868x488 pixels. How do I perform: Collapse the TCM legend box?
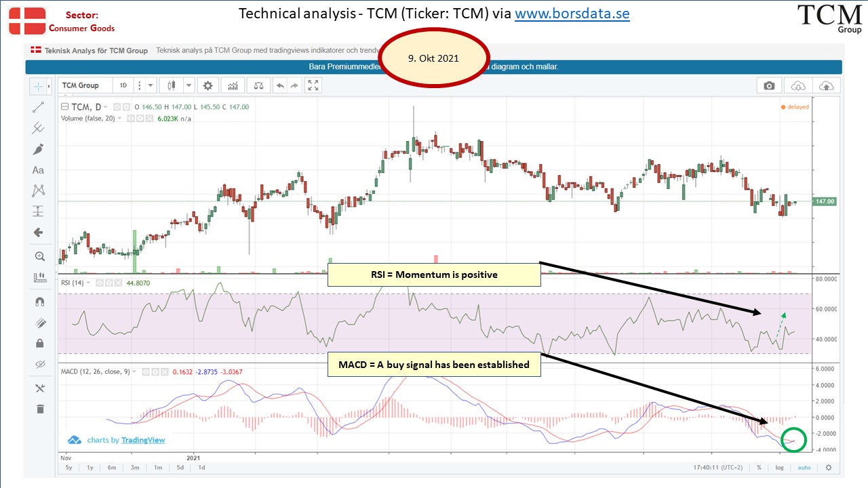pyautogui.click(x=64, y=107)
